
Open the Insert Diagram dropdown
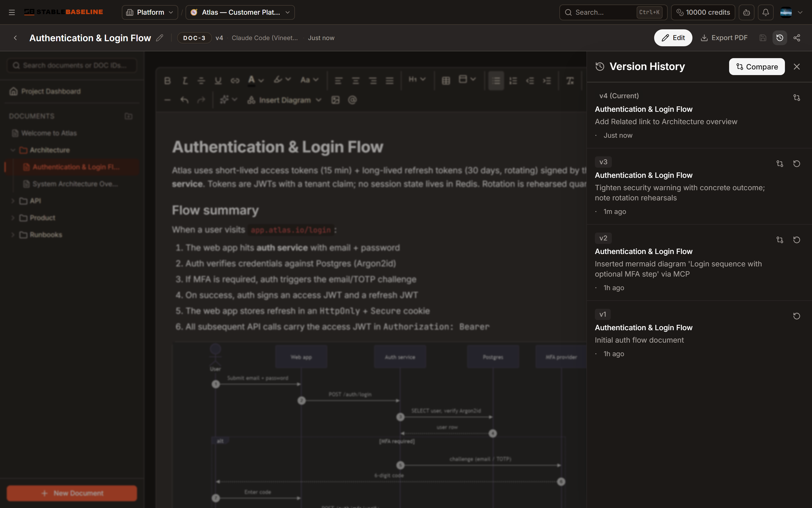pos(284,100)
